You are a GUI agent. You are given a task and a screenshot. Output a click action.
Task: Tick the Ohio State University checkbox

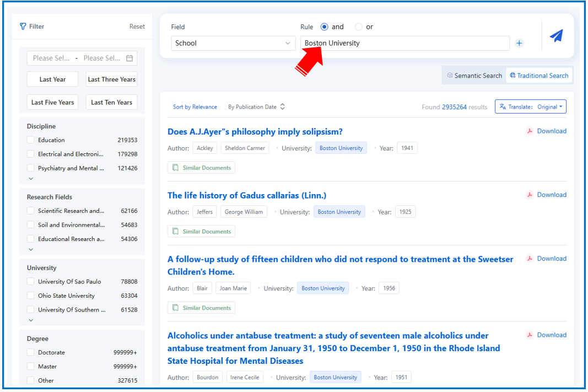click(31, 296)
